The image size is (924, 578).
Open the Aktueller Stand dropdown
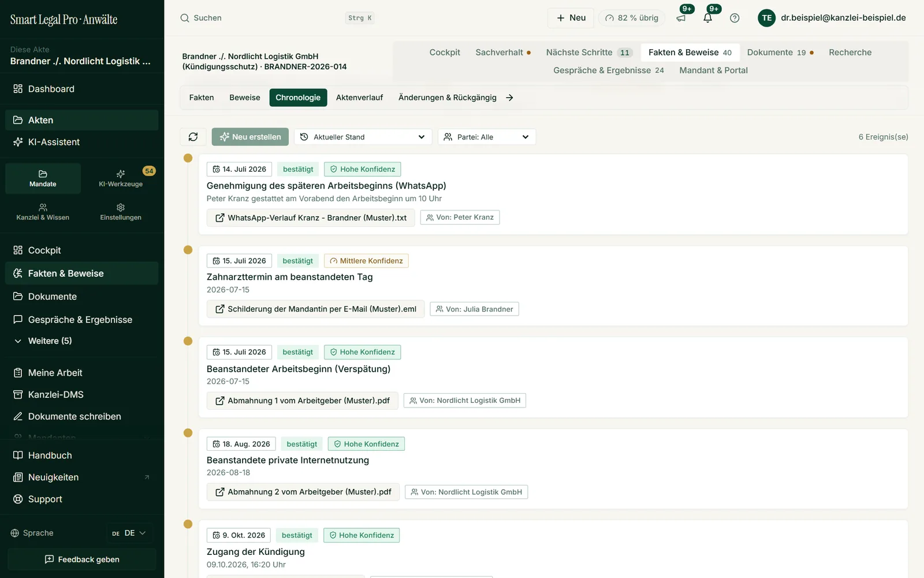coord(363,137)
